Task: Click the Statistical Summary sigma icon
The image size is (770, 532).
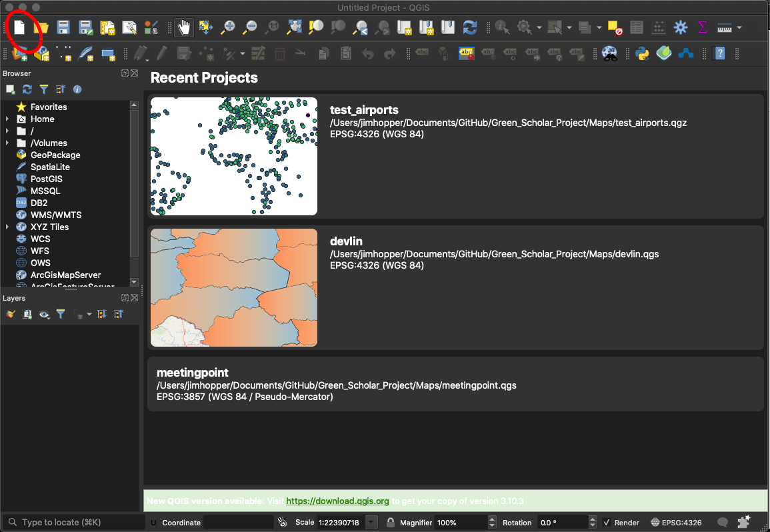Action: 702,27
